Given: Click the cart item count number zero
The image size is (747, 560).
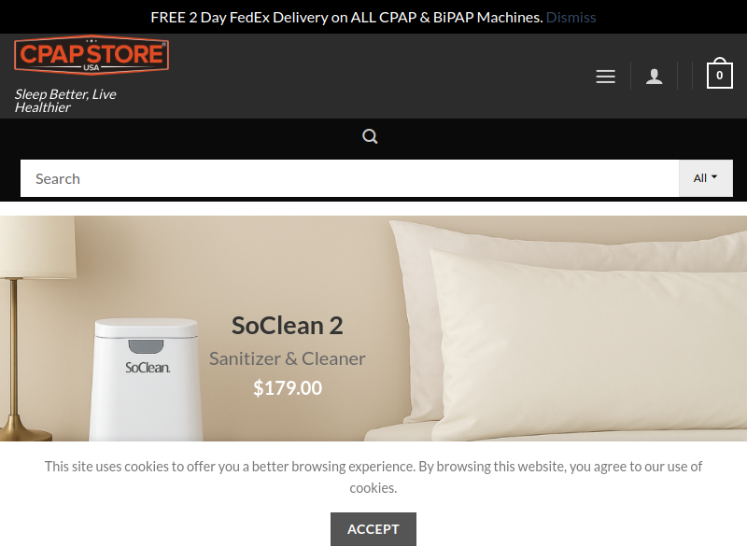Looking at the screenshot, I should pos(719,76).
